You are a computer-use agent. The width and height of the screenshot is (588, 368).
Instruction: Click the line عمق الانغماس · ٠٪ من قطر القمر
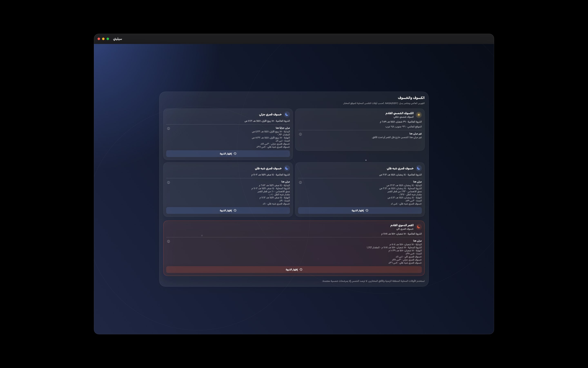click(x=274, y=192)
